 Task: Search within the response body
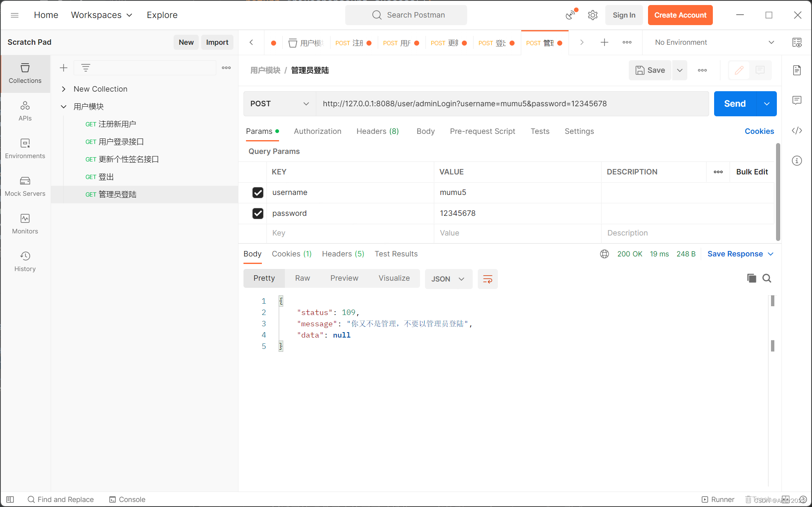(x=766, y=278)
